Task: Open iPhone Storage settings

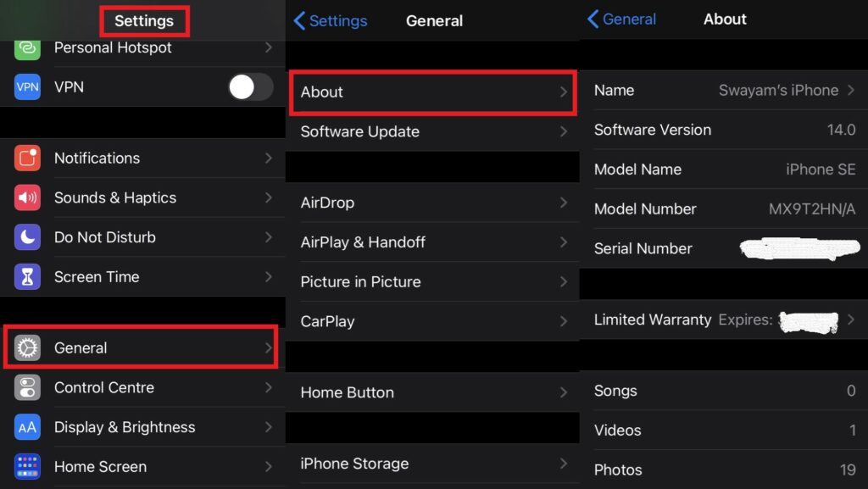Action: click(432, 464)
